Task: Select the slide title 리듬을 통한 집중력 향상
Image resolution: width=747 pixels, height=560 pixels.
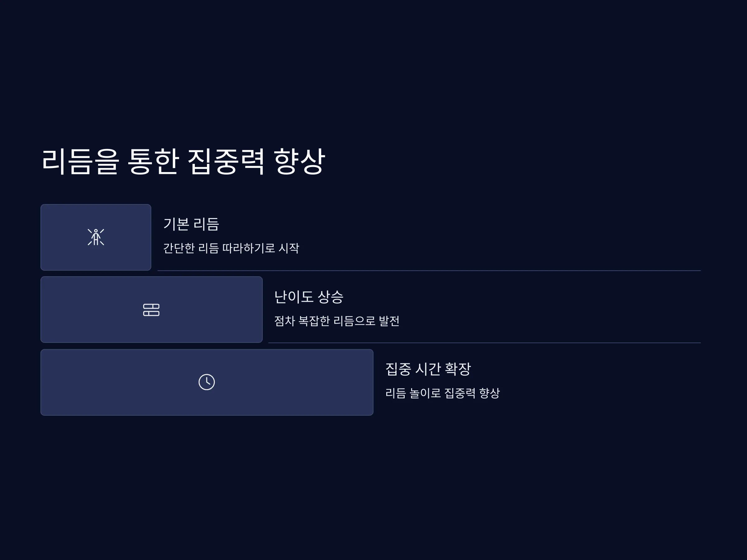Action: coord(183,161)
